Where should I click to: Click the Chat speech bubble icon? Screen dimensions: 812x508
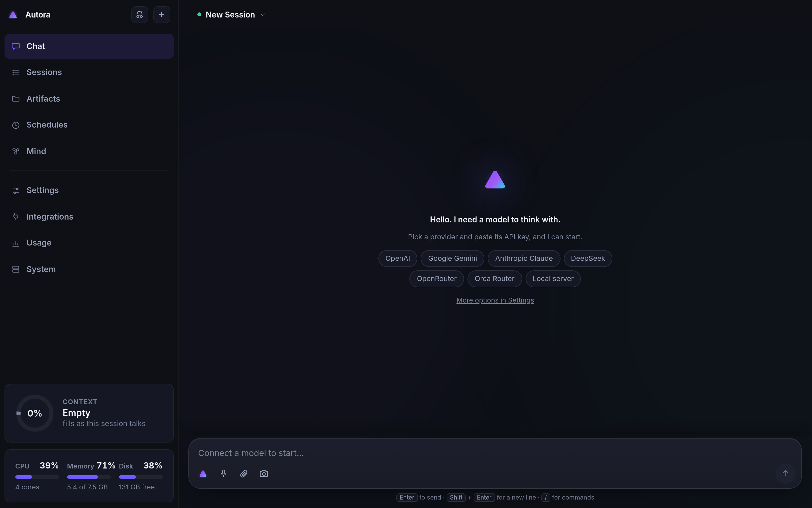click(x=16, y=46)
